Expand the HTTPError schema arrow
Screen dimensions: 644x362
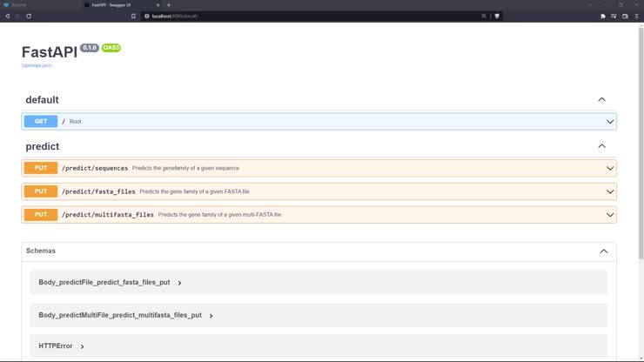point(82,346)
